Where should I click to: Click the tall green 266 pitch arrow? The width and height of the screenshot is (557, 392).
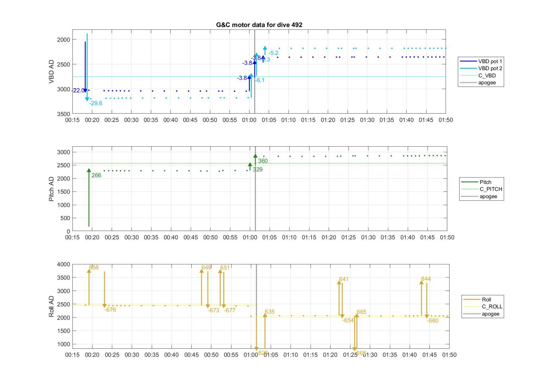click(89, 198)
